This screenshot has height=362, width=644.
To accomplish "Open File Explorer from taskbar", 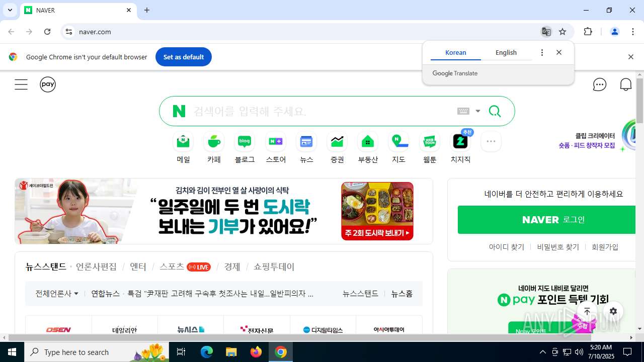I will tap(231, 352).
